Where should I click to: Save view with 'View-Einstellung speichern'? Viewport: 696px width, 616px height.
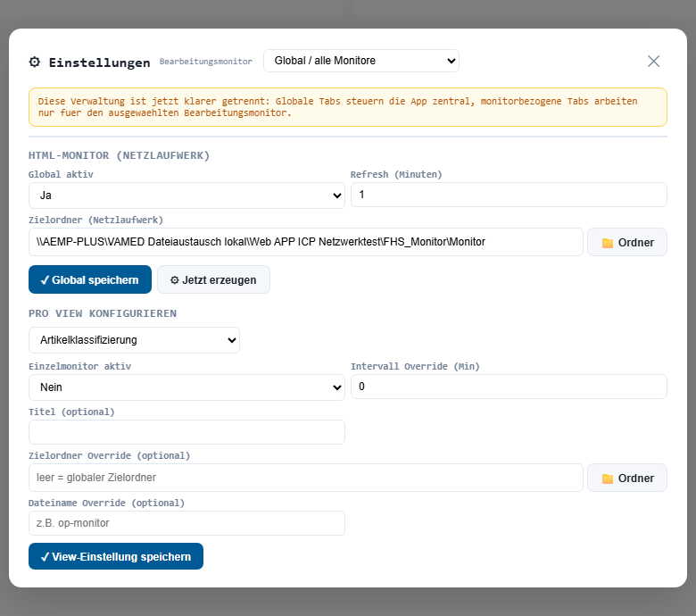[x=116, y=556]
